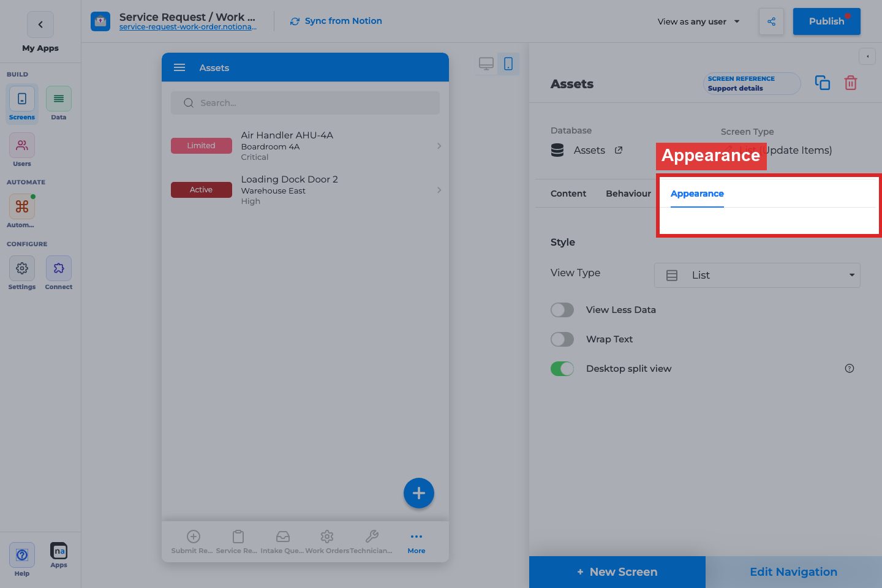This screenshot has height=588, width=882.
Task: Open the Screen Reference selector
Action: coord(752,83)
